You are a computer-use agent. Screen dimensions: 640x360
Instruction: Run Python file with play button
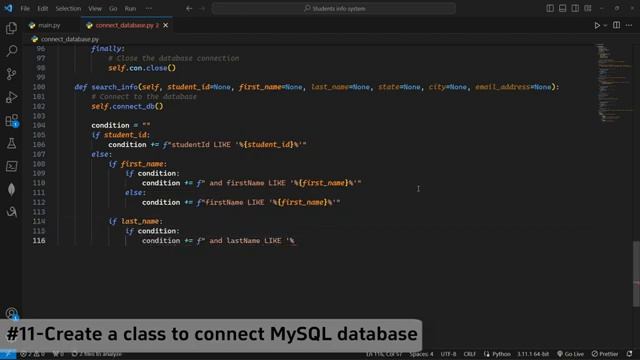click(x=597, y=25)
